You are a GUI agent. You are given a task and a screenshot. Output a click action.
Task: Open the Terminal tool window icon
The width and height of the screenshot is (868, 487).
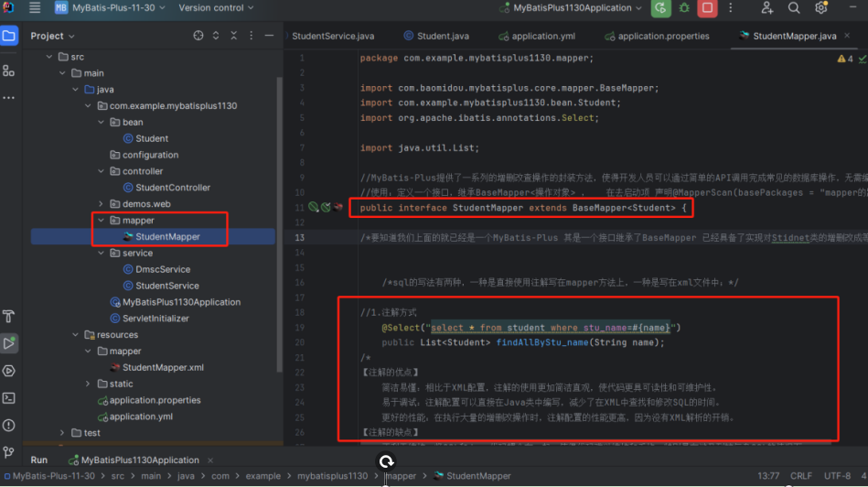pos(9,398)
